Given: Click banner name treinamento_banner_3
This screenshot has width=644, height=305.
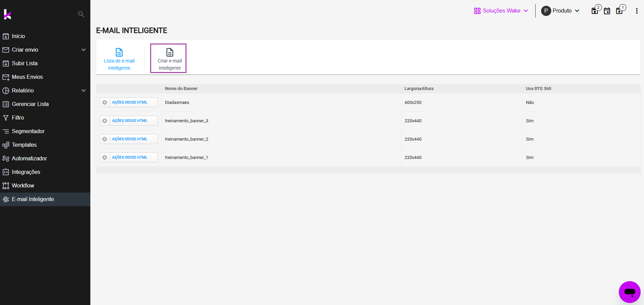Looking at the screenshot, I should (186, 121).
